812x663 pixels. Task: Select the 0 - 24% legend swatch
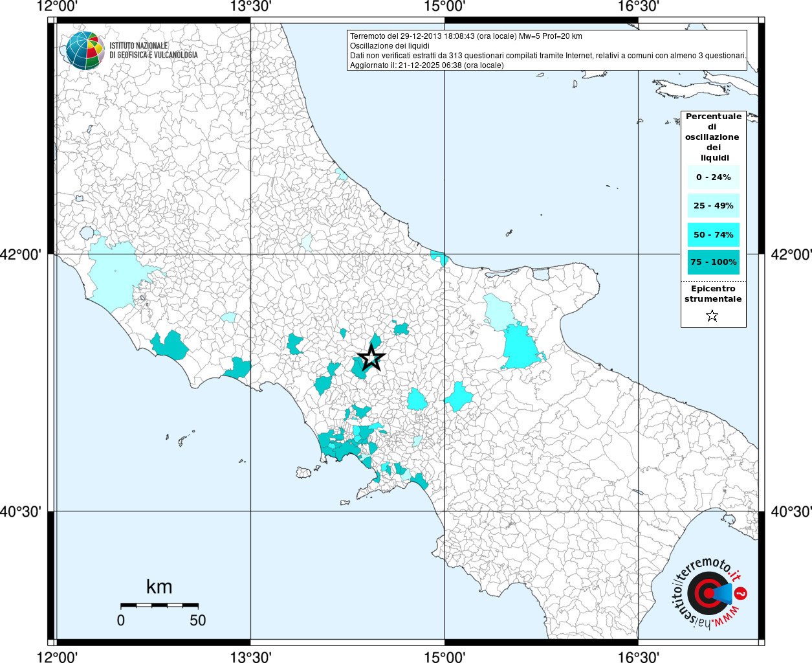[713, 177]
